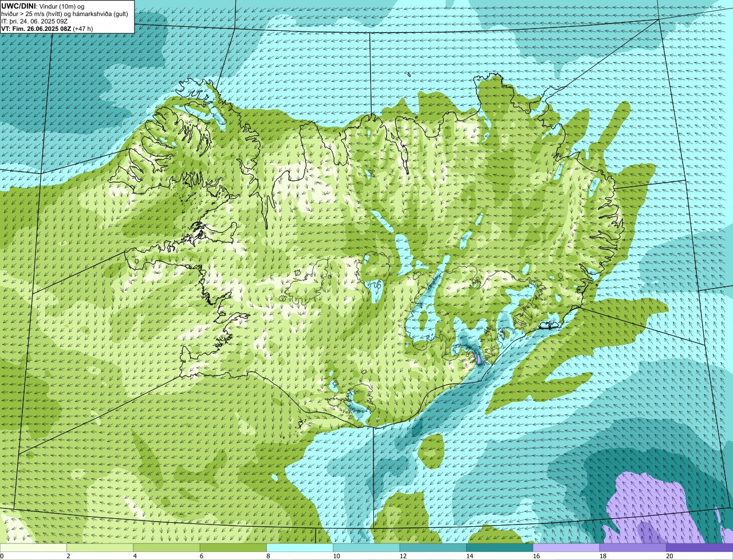Click the 14–16 m/s dark teal swatch

(x=499, y=548)
